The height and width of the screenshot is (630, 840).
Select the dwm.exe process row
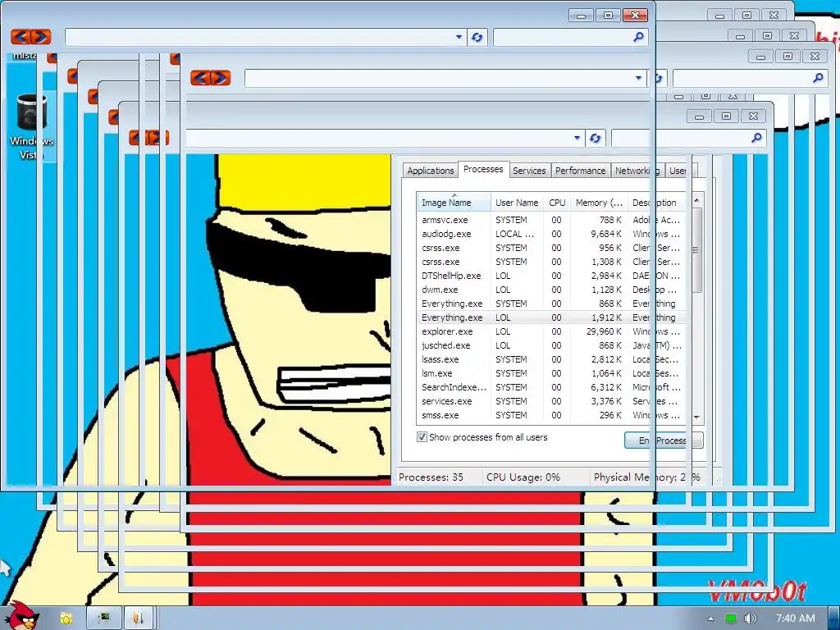click(552, 290)
